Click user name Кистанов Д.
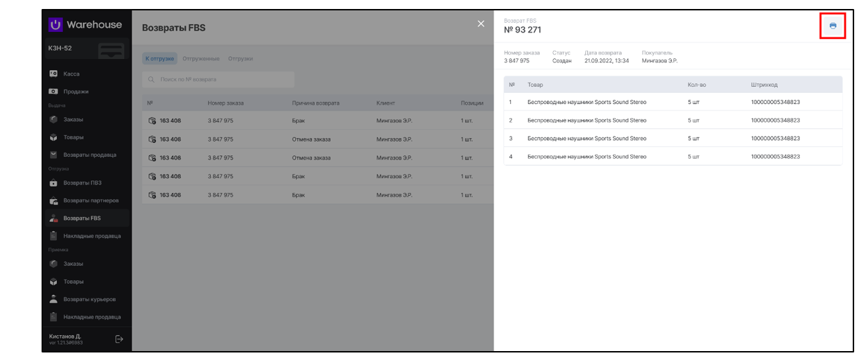Viewport: 868px width, 358px height. click(x=64, y=336)
